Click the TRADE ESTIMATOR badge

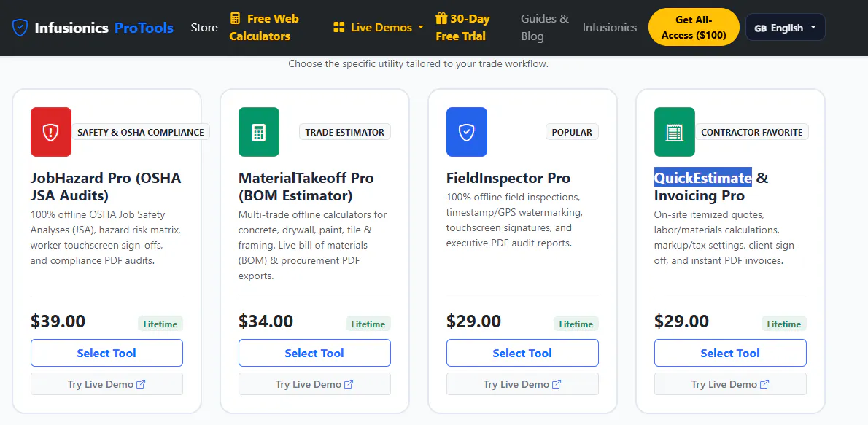[345, 132]
